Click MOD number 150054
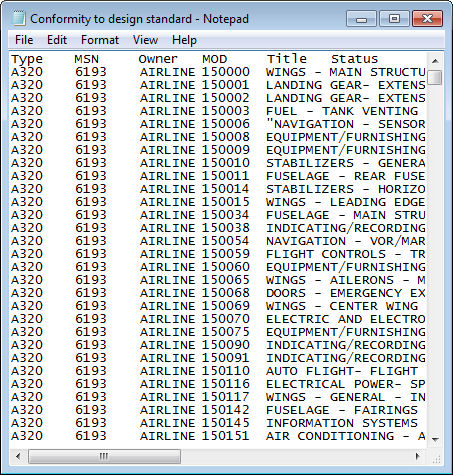The height and width of the screenshot is (475, 453). (226, 241)
